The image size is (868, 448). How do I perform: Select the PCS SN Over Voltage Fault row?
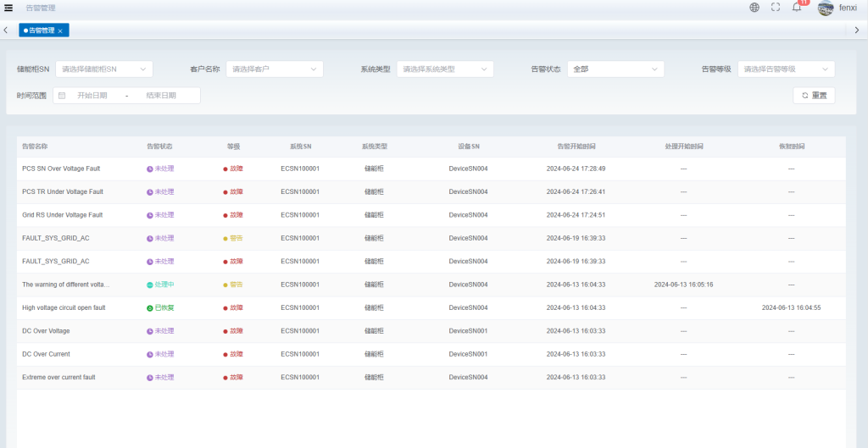[x=61, y=169]
